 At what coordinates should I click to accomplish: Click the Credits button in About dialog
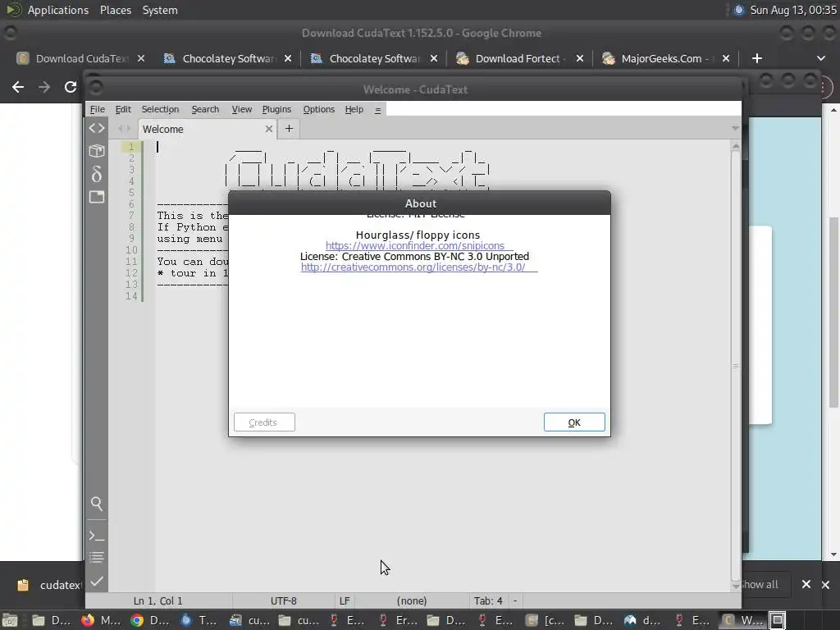click(x=264, y=422)
